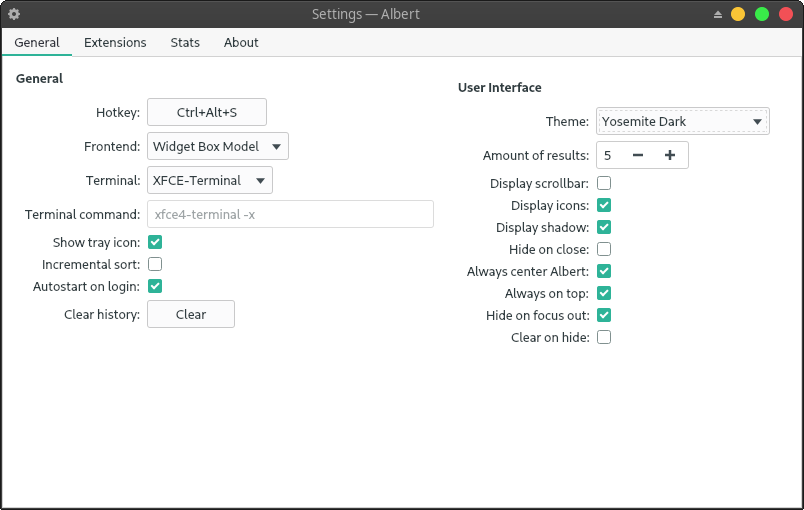Disable the Show tray icon checkbox
Image resolution: width=804 pixels, height=510 pixels.
[x=155, y=242]
